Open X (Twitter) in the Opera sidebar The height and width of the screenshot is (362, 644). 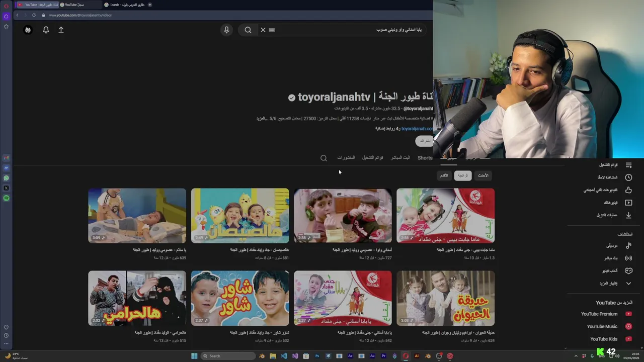6,188
